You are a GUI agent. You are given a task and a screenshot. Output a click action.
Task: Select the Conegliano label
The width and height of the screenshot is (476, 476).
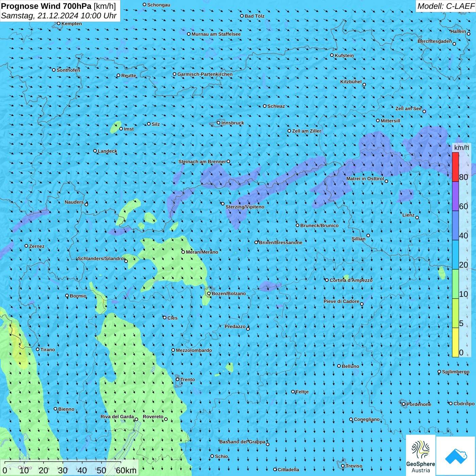pos(367,419)
